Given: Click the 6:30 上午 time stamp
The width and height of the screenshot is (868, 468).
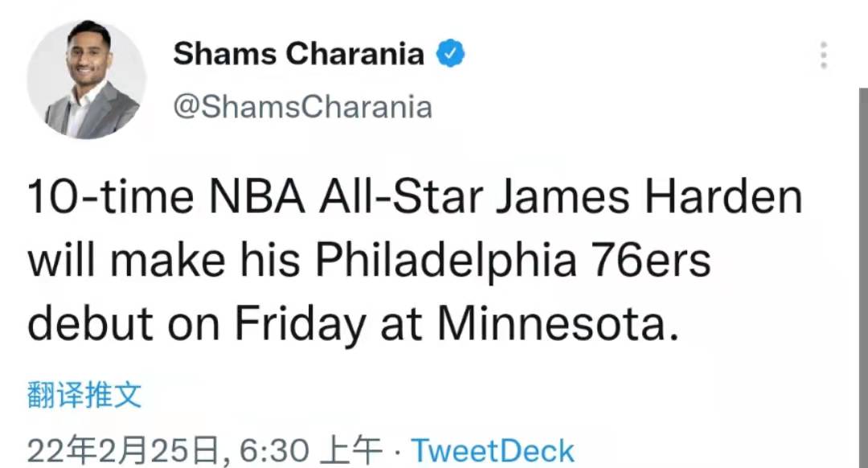Looking at the screenshot, I should pyautogui.click(x=310, y=451).
